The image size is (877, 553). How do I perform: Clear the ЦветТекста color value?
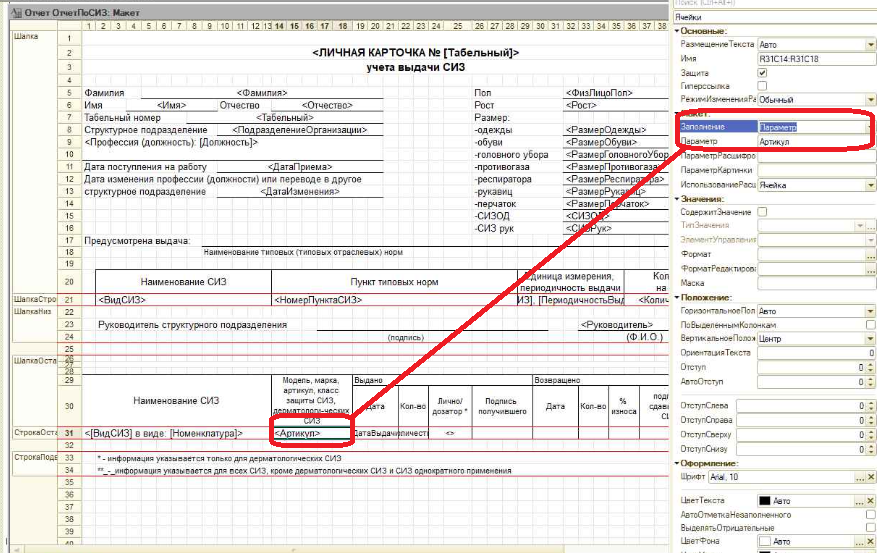871,501
